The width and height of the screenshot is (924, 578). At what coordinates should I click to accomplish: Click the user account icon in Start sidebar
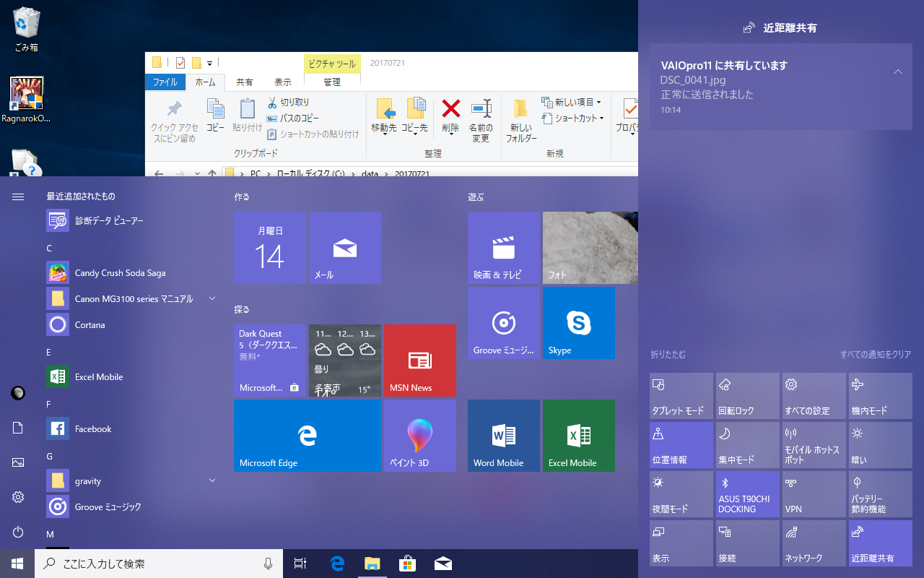pos(18,393)
